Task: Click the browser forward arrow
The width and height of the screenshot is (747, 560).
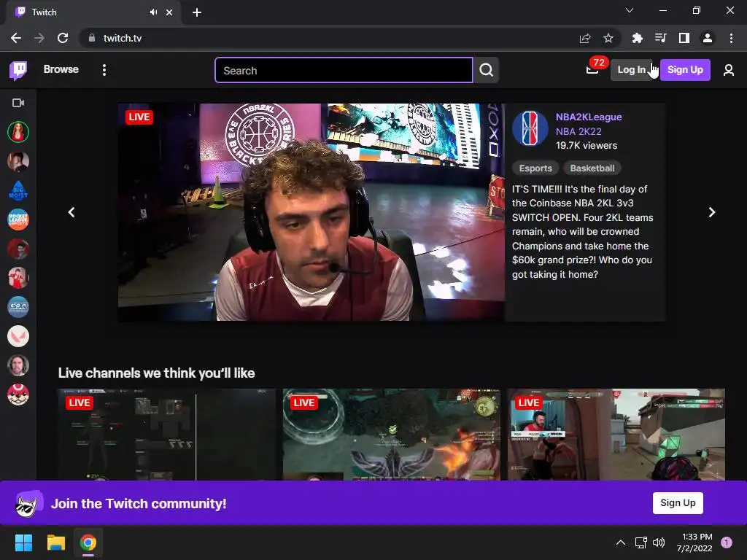Action: (x=39, y=38)
